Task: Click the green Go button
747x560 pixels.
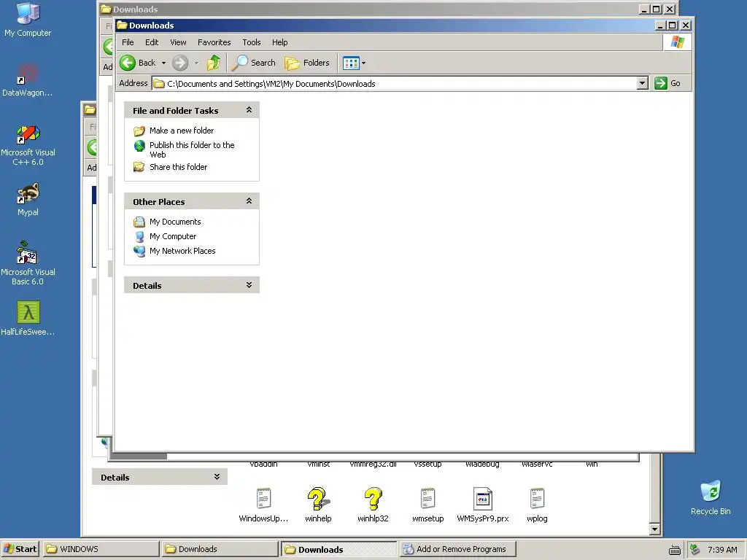Action: tap(667, 83)
